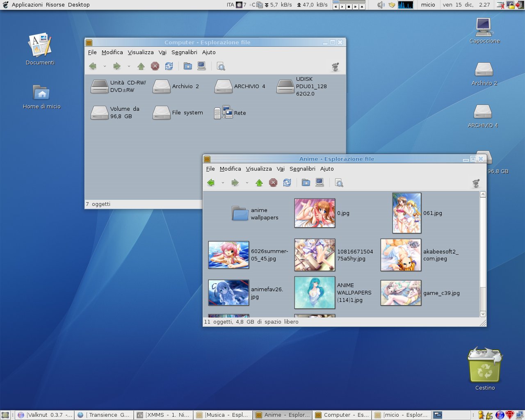
Task: Select akabeesoft2_com.jpeg thumbnail
Action: (401, 255)
